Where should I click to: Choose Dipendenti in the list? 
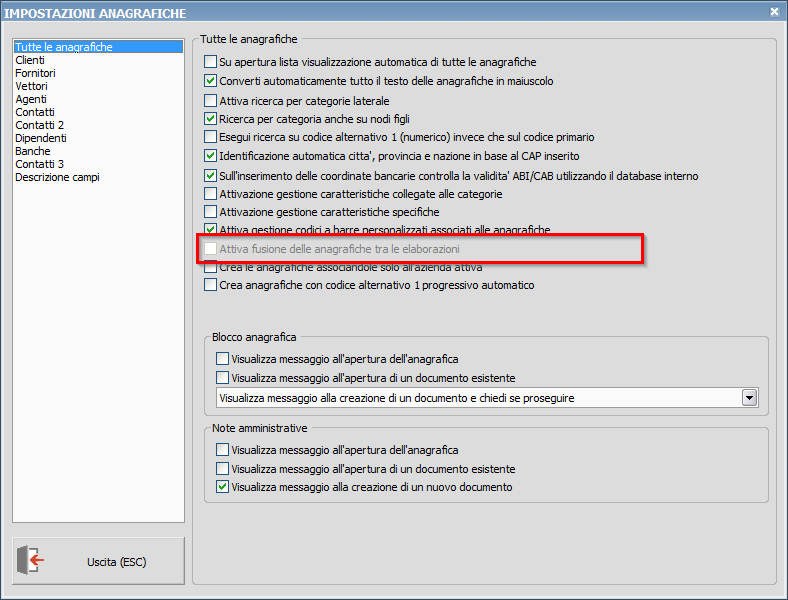(x=41, y=138)
